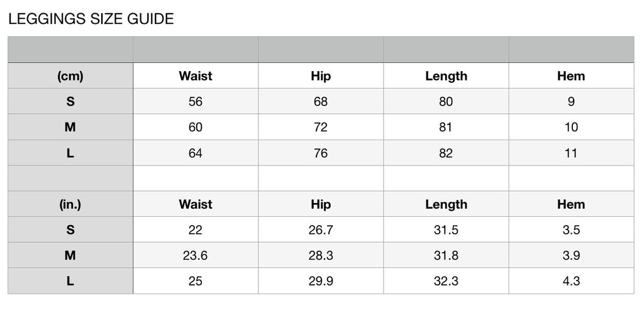Select the cell showing hem value 10
Image resolution: width=644 pixels, height=315 pixels.
click(571, 127)
